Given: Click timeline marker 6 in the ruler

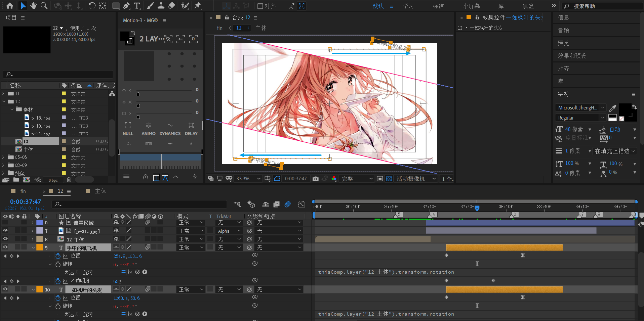Looking at the screenshot, I should tap(514, 215).
